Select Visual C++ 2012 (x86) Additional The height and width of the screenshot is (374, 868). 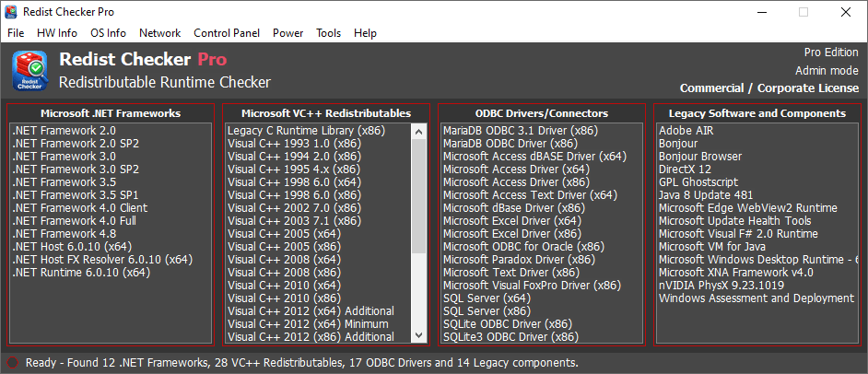click(x=311, y=336)
